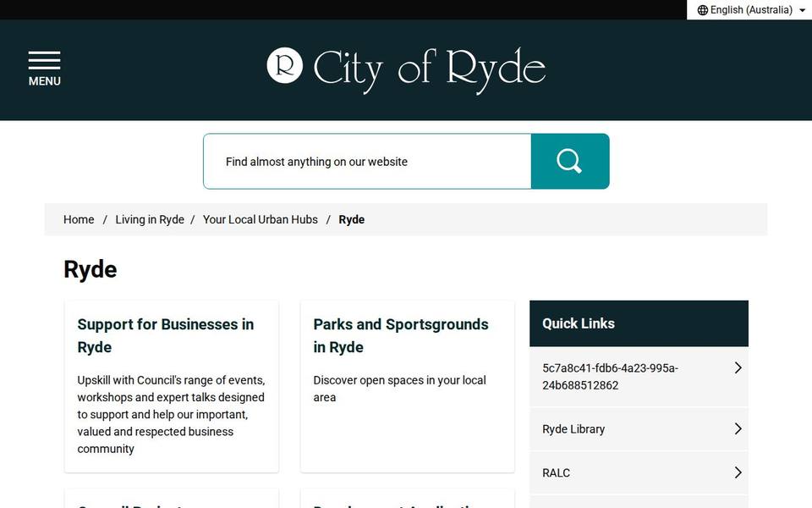
Task: Click the magnifier search button
Action: [570, 161]
